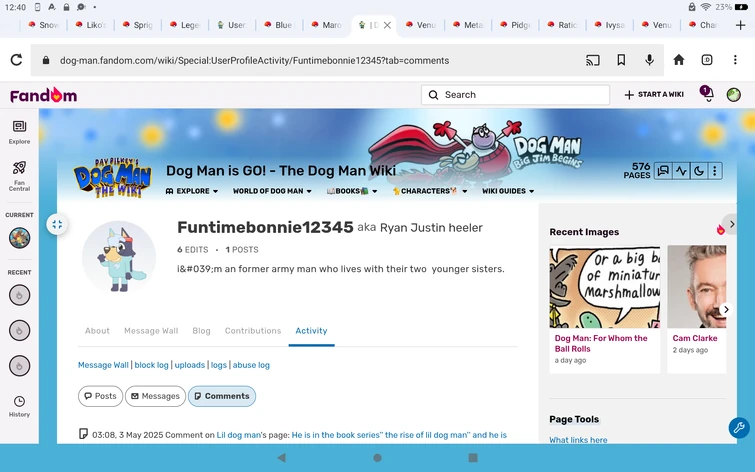755x472 pixels.
Task: Open the user avatar menu in header
Action: pyautogui.click(x=733, y=95)
